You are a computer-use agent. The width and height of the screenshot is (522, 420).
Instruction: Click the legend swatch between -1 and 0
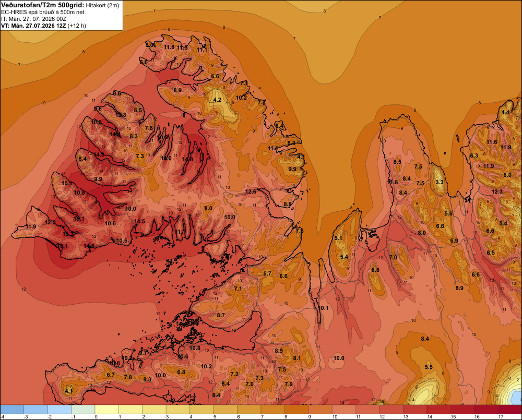click(83, 410)
